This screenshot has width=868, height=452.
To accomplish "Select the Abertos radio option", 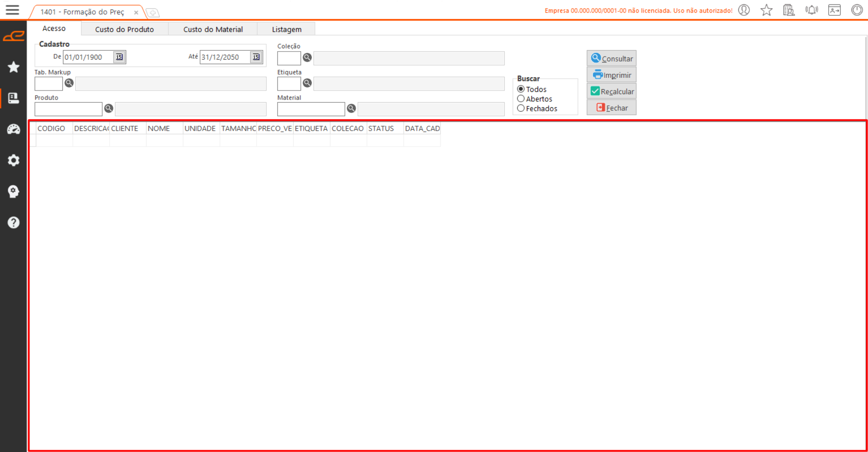I will [x=521, y=99].
